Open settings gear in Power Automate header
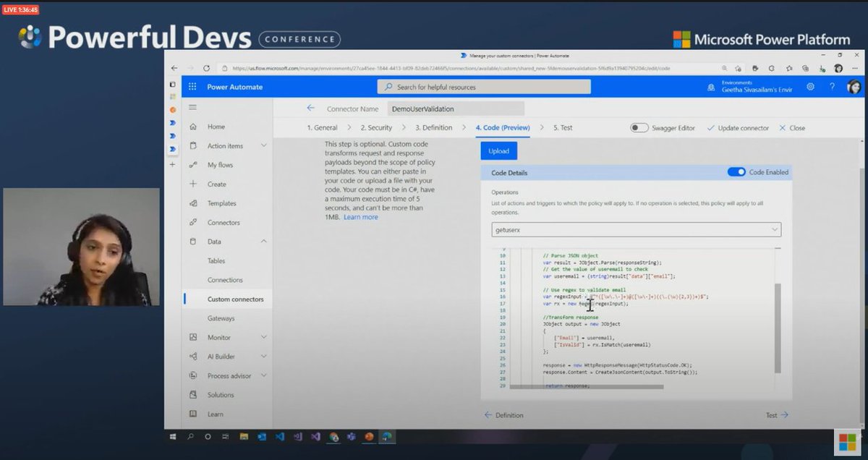This screenshot has height=460, width=868. tap(811, 87)
